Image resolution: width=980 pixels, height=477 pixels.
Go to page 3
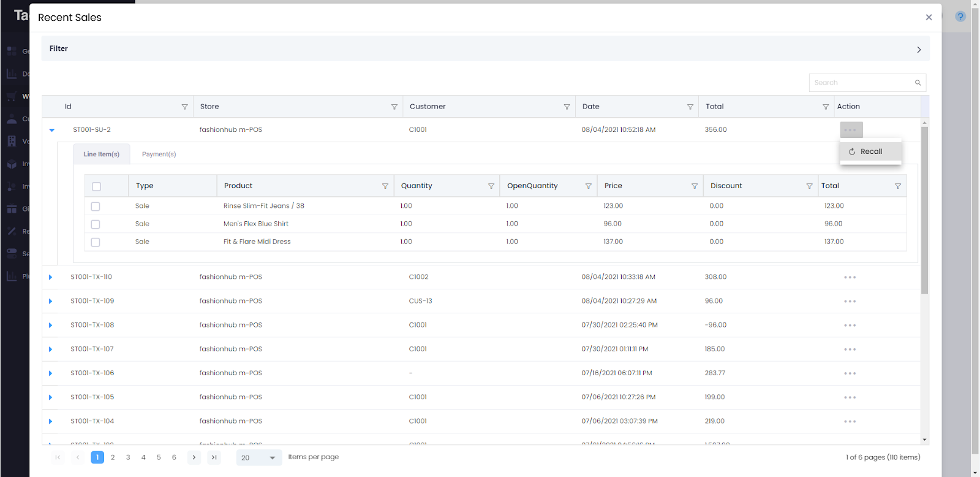click(128, 457)
